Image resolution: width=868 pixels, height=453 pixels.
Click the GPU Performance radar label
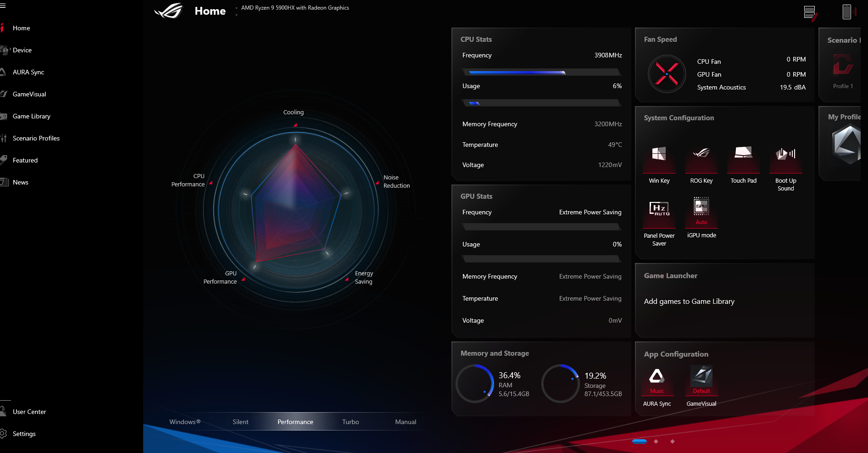click(x=220, y=277)
